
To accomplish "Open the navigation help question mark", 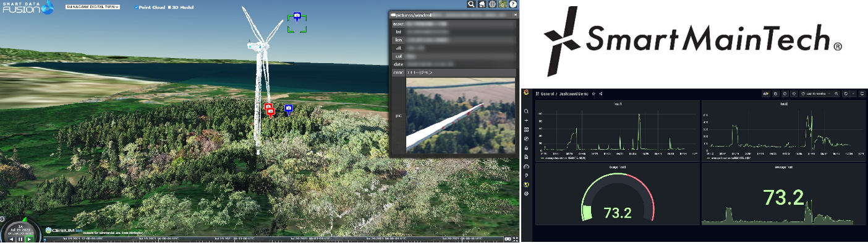I will (x=513, y=4).
